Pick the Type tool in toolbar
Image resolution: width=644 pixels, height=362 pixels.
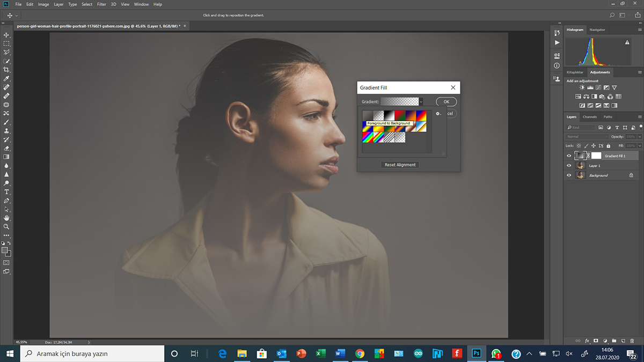point(6,192)
